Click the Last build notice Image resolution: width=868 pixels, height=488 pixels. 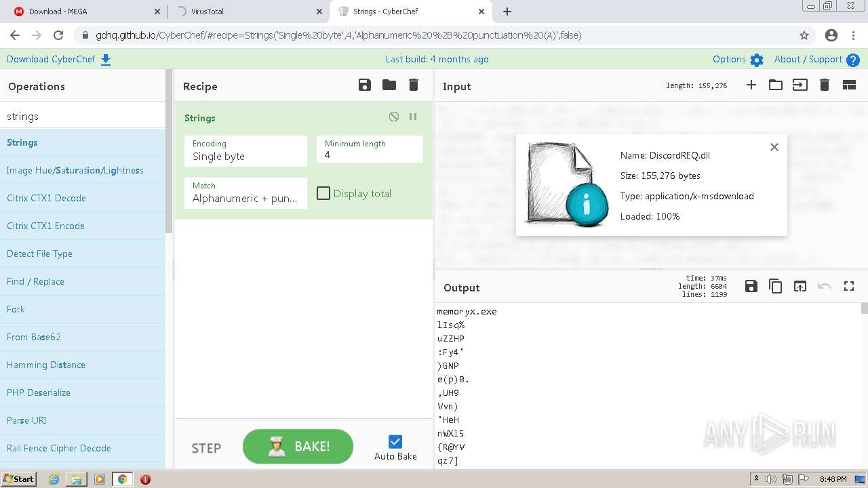click(x=437, y=60)
